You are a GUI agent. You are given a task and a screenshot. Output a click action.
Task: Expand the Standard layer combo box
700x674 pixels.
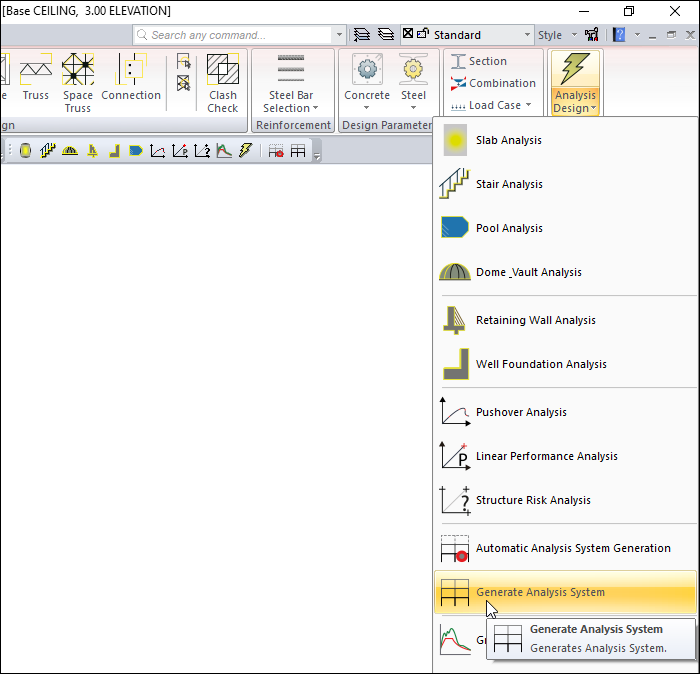528,35
